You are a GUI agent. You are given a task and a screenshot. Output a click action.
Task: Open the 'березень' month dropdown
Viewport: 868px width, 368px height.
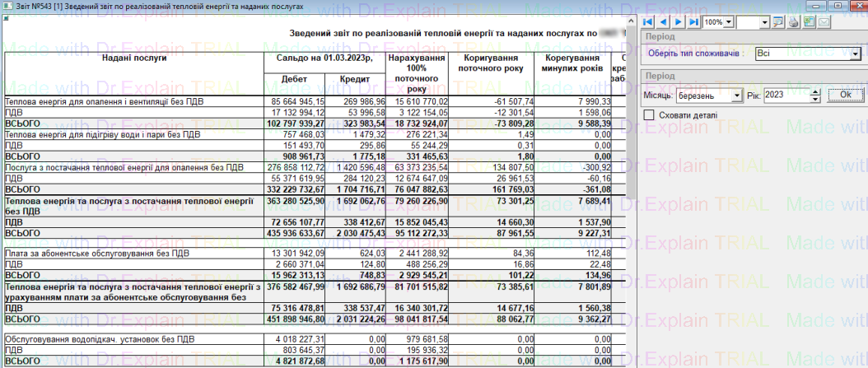pyautogui.click(x=736, y=95)
